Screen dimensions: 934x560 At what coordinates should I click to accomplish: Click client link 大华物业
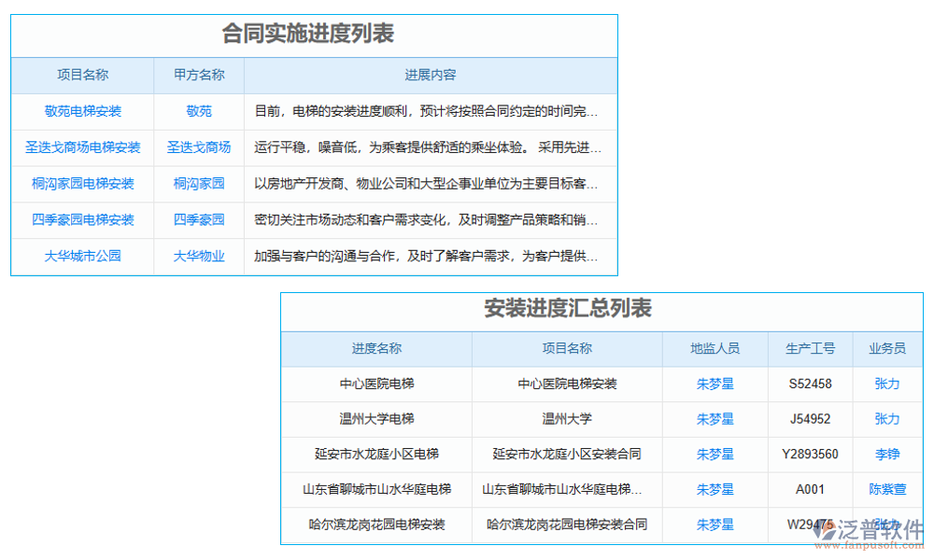(198, 257)
